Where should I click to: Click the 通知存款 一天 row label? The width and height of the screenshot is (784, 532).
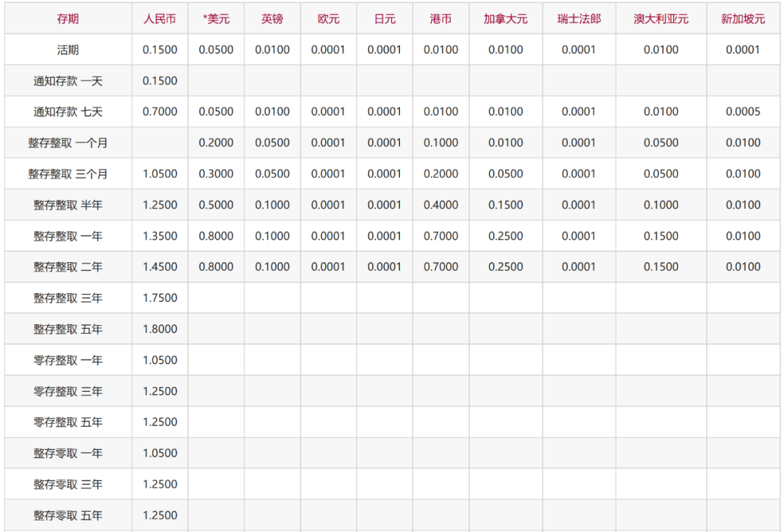coord(68,81)
